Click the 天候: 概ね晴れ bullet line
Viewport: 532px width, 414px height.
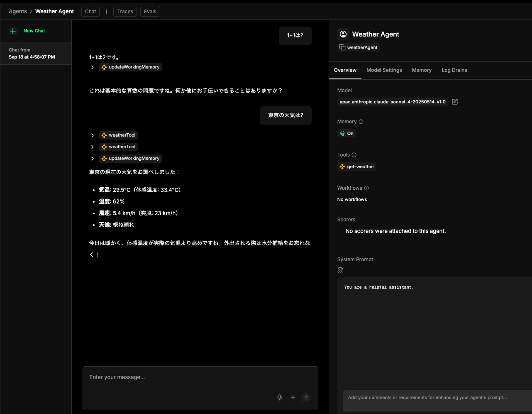pyautogui.click(x=117, y=225)
